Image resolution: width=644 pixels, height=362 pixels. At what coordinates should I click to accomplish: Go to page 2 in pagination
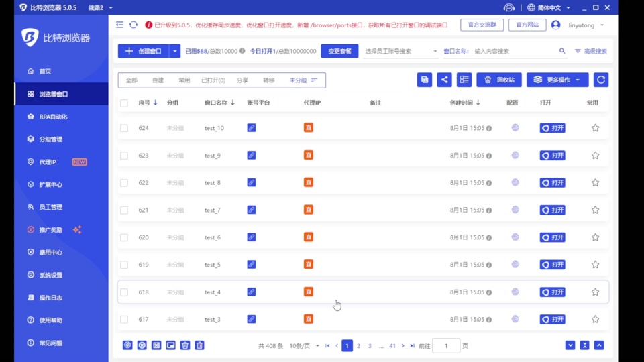point(358,346)
